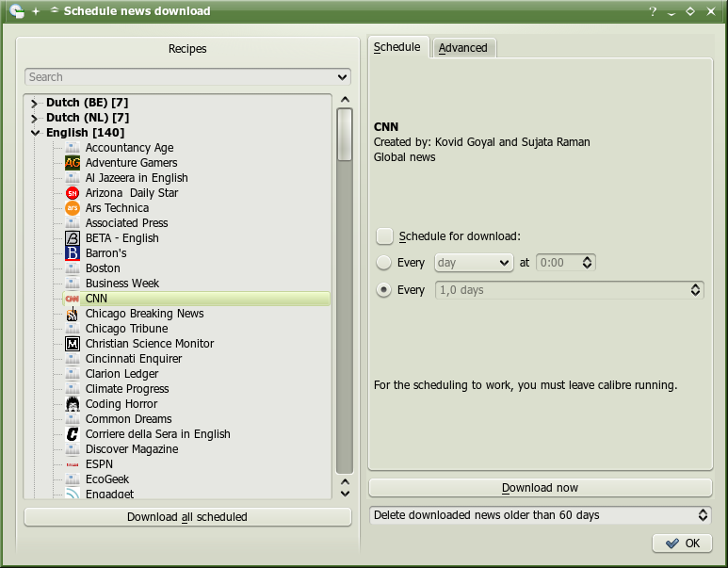The image size is (728, 568).
Task: Click the Al Jazeera in English icon
Action: [73, 178]
